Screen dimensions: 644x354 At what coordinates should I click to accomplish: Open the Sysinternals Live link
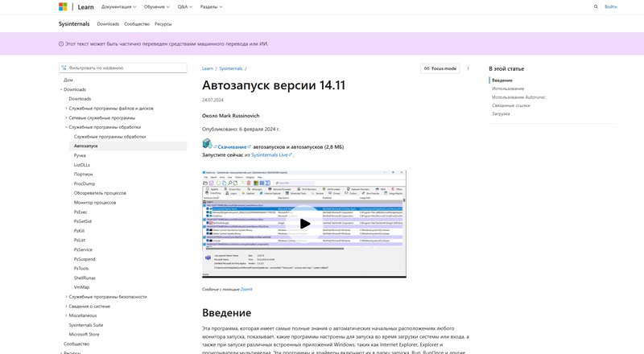270,155
